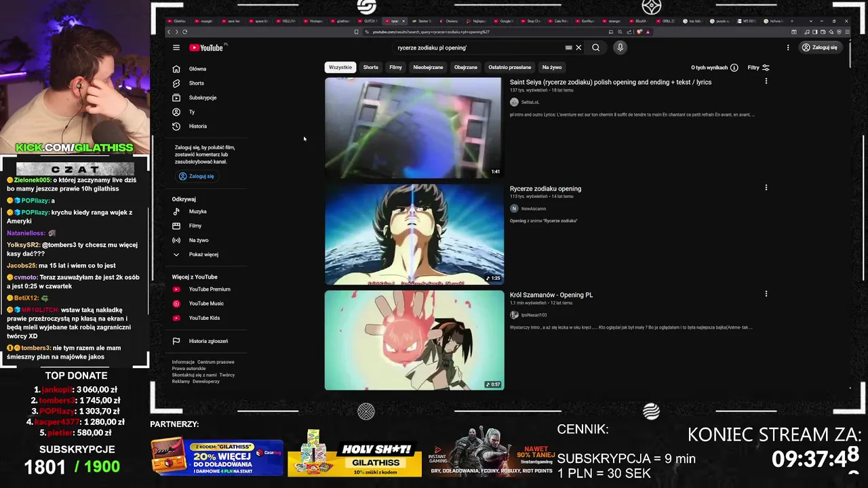Select the Filmy filter chip

coord(396,67)
